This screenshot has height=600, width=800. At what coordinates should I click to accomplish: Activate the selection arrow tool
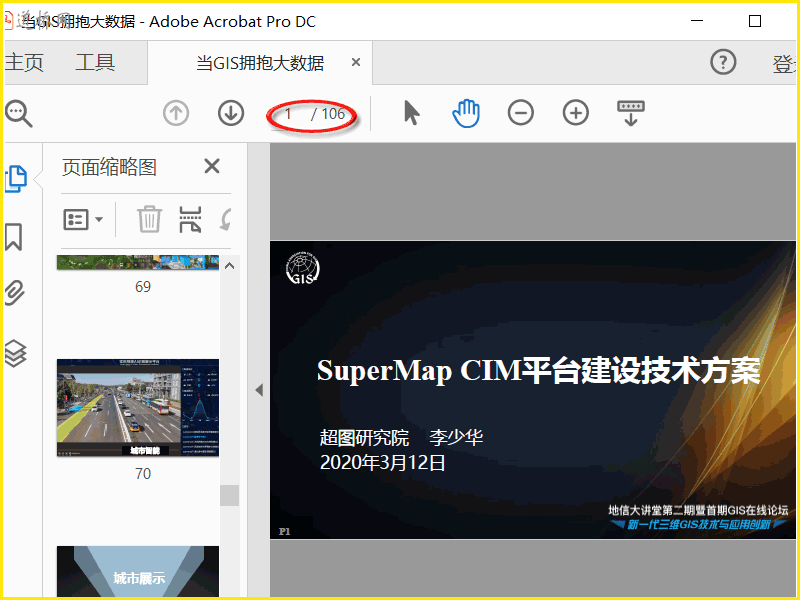tap(411, 113)
